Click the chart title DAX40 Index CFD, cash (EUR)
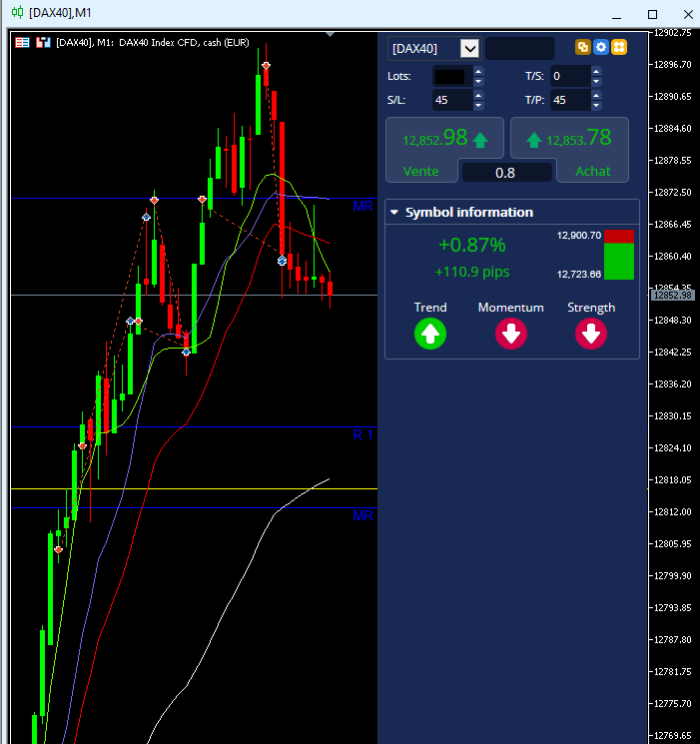Viewport: 700px width, 744px height. tap(184, 43)
